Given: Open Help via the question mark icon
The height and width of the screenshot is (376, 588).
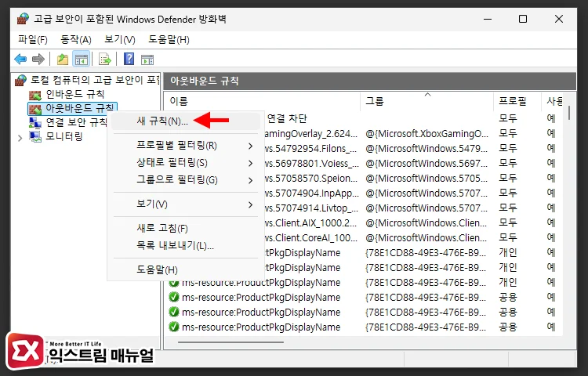Looking at the screenshot, I should 129,59.
